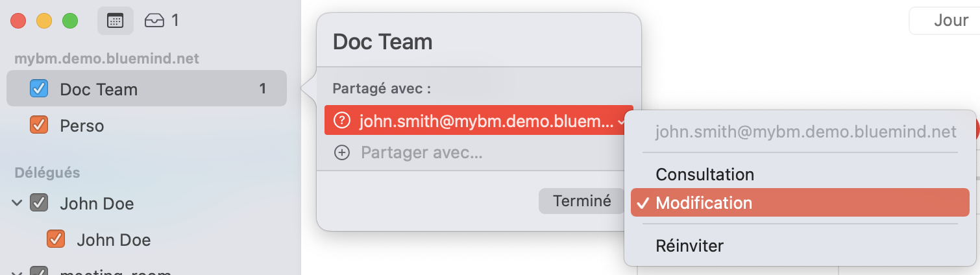Click the question mark status icon beside john.smith
This screenshot has width=980, height=275.
click(x=341, y=121)
